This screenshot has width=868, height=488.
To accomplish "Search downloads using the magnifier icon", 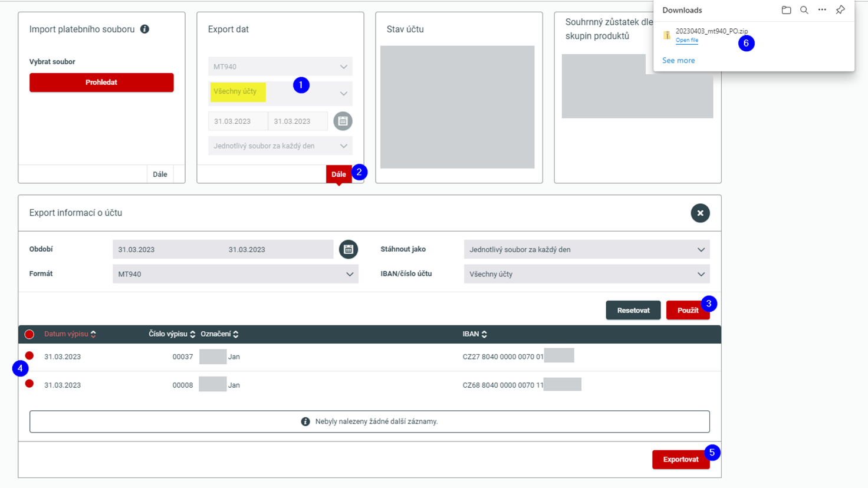I will 804,10.
